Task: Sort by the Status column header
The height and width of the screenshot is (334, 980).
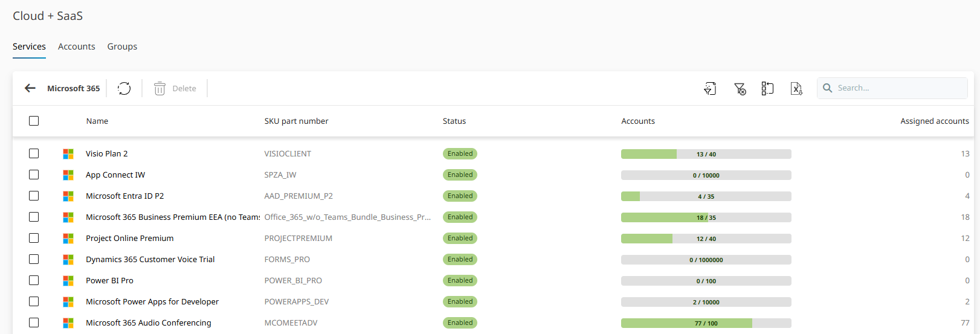Action: pos(454,121)
